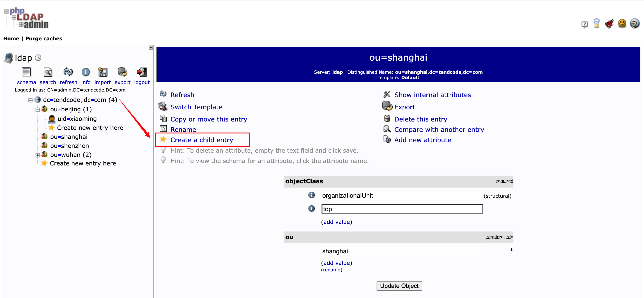
Task: Click Create a child entry link
Action: pyautogui.click(x=202, y=140)
